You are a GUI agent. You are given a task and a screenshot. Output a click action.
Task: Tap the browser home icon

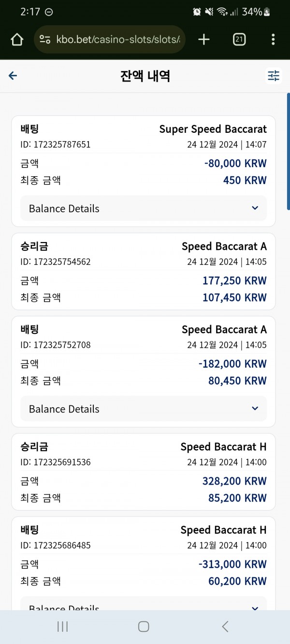coord(17,40)
